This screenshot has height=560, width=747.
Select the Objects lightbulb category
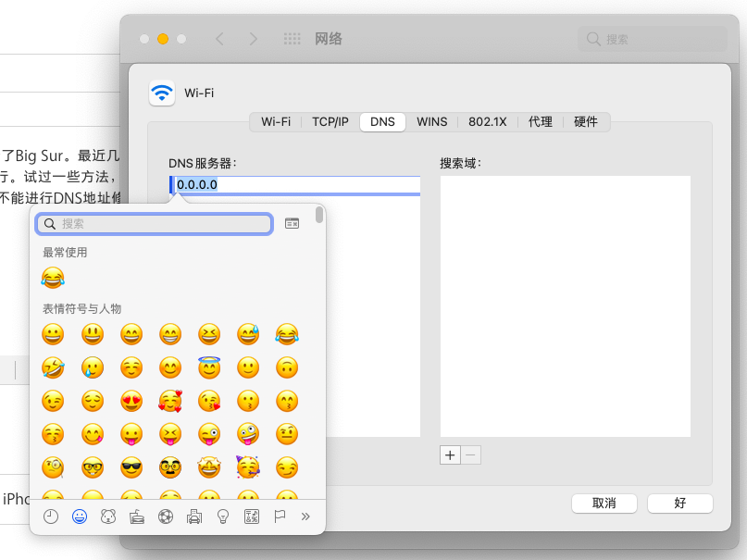(223, 516)
